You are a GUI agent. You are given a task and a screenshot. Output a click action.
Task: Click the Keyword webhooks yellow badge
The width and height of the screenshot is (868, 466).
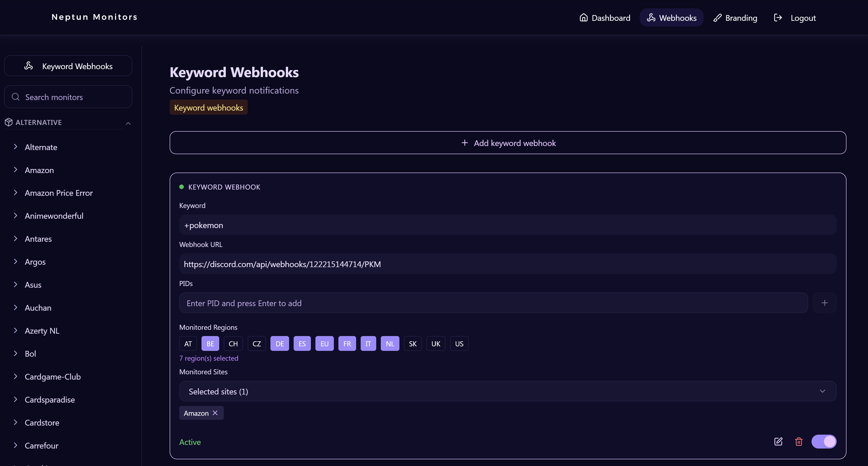click(208, 107)
